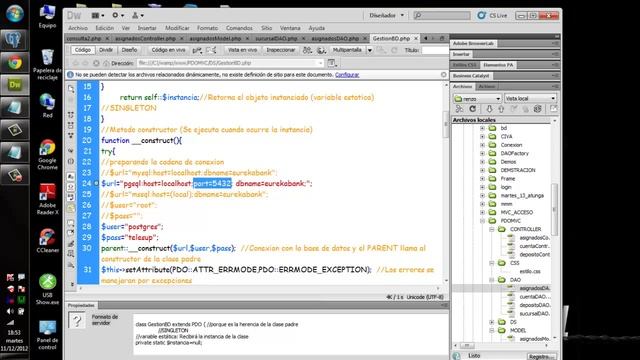This screenshot has width=640, height=360.
Task: Click the question mark help icon in Propiedades
Action: coord(76,321)
